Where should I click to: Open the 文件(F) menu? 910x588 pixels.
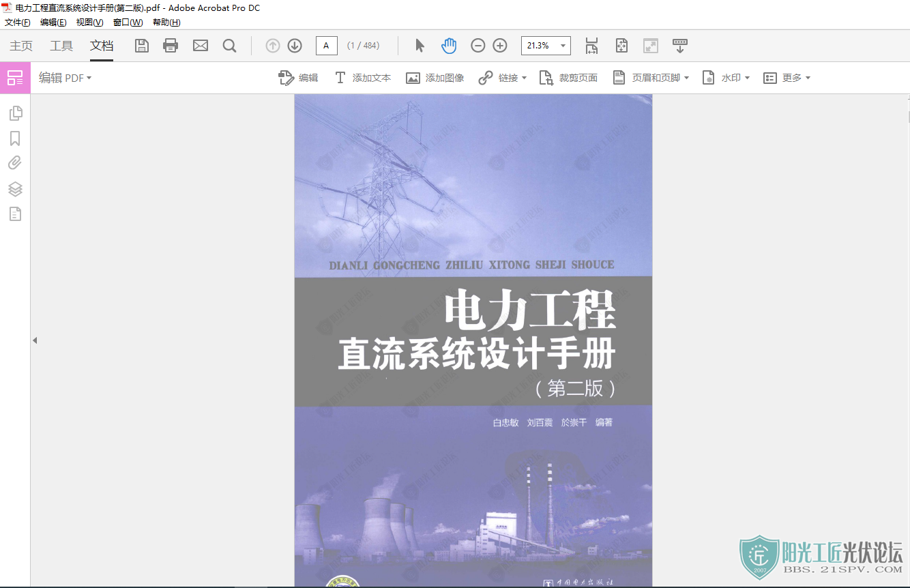pyautogui.click(x=18, y=23)
